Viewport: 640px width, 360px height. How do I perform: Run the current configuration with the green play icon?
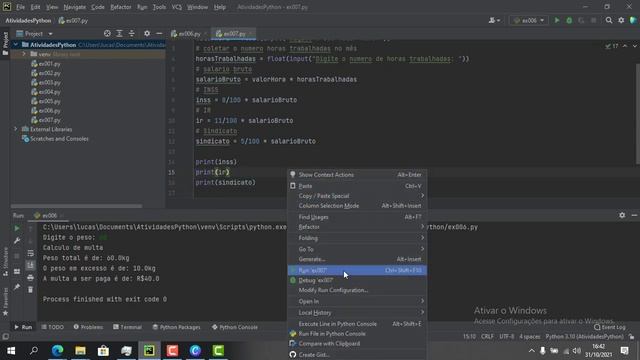[557, 20]
